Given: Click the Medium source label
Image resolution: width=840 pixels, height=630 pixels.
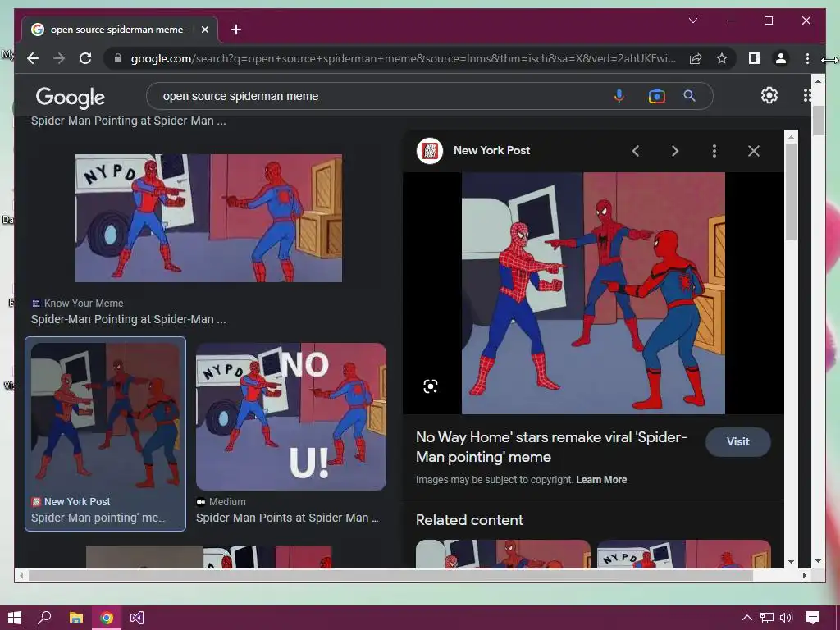Looking at the screenshot, I should click(227, 502).
